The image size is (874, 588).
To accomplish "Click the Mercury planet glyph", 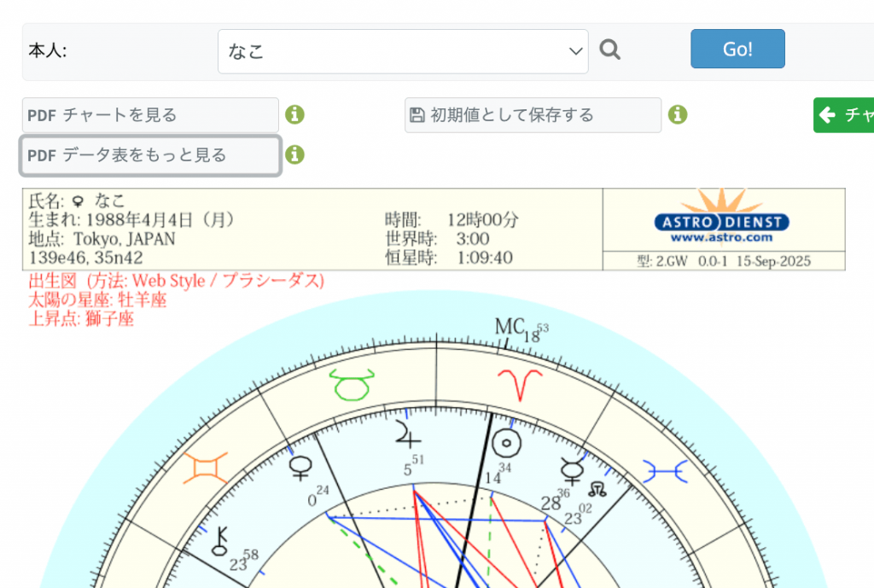I will click(572, 472).
